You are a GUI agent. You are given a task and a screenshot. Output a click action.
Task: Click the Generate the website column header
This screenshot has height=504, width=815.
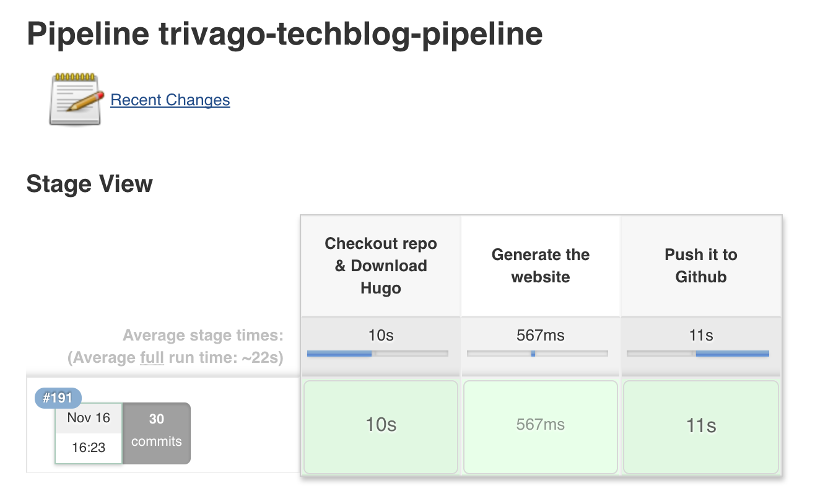pyautogui.click(x=540, y=265)
